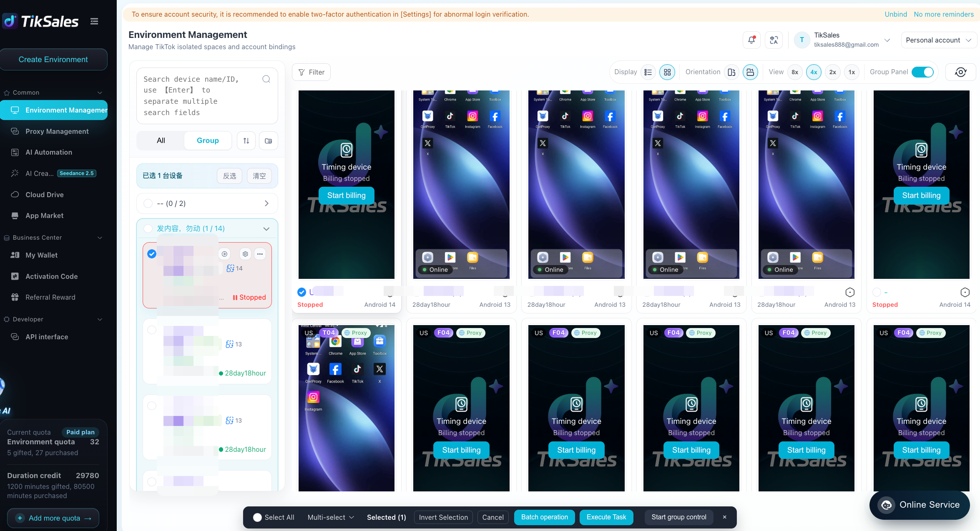The height and width of the screenshot is (531, 980).
Task: Collapse the Developer sidebar section
Action: pos(100,319)
